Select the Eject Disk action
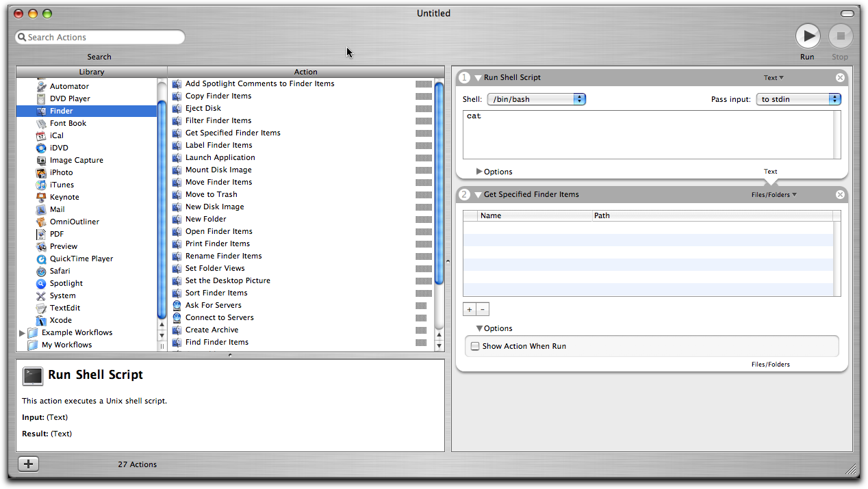The image size is (868, 489). 203,108
